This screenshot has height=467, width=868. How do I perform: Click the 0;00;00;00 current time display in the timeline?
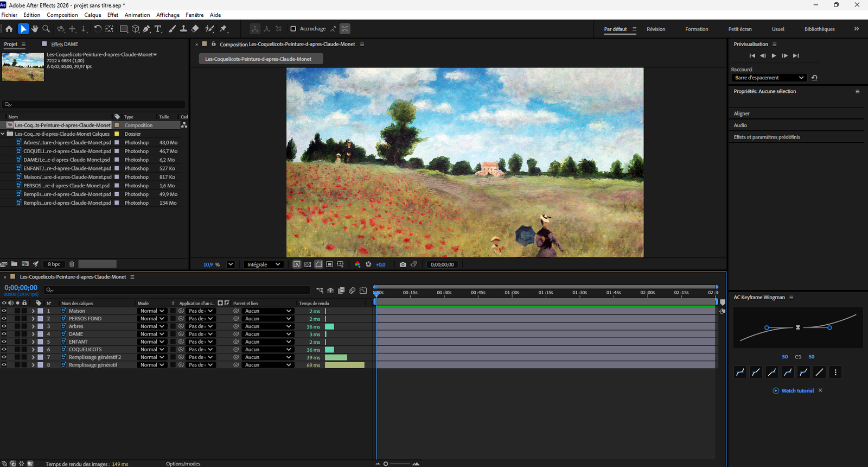pos(21,288)
